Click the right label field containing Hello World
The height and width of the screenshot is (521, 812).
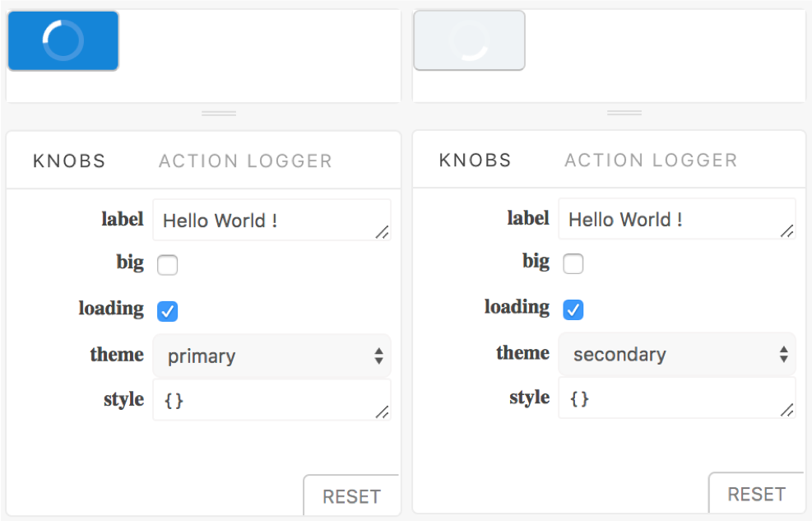pyautogui.click(x=676, y=219)
